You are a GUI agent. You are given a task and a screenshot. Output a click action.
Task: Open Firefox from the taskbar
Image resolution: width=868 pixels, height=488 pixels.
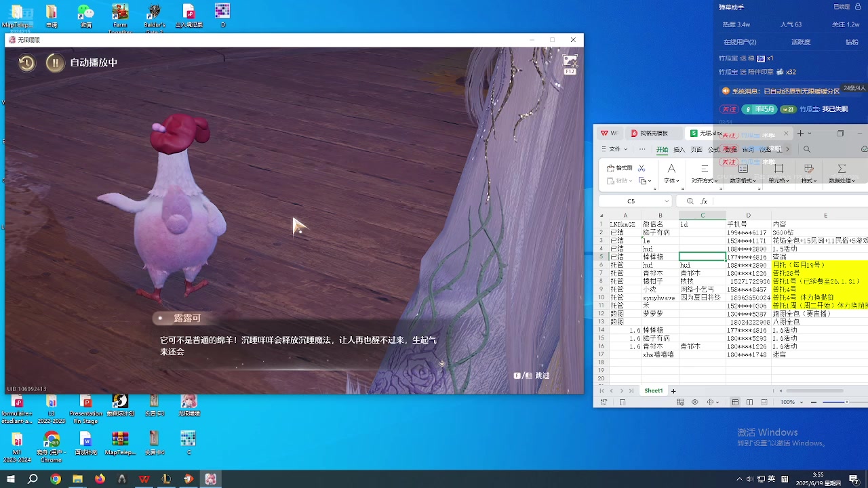click(x=100, y=479)
